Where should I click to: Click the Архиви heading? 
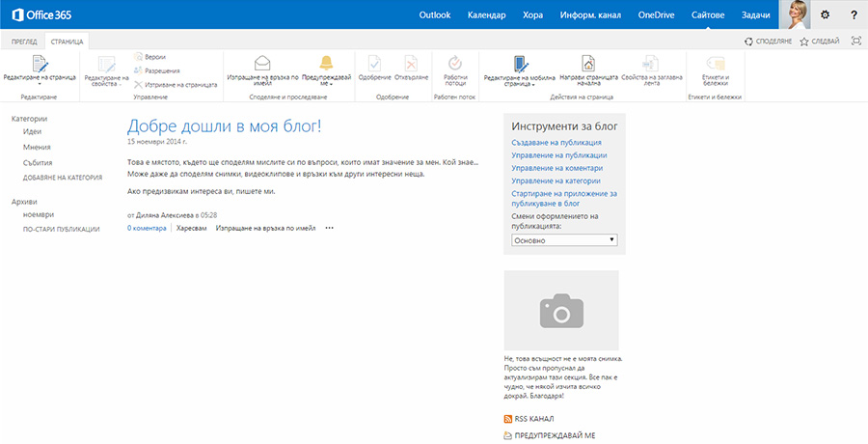(x=24, y=202)
